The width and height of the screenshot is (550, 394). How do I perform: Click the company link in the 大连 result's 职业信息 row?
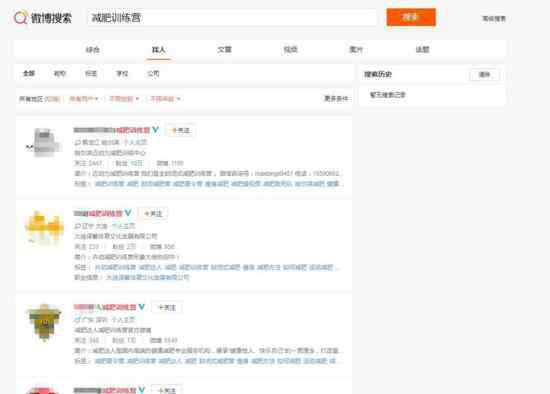[x=148, y=277]
